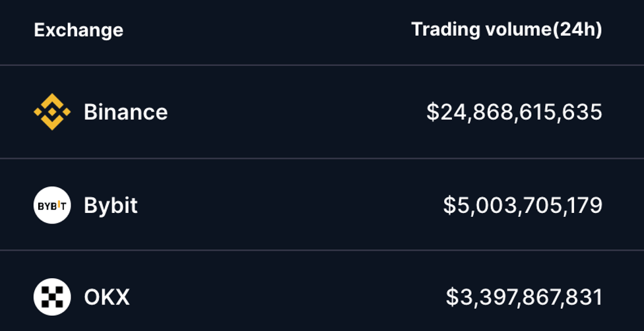Select Bybit's $5,003,705,179 volume value
Image resolution: width=644 pixels, height=331 pixels.
pyautogui.click(x=523, y=205)
